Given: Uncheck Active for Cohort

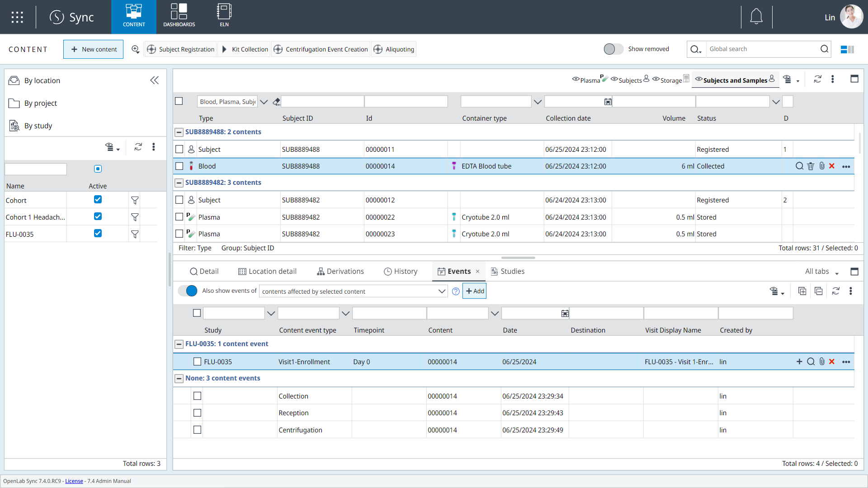Looking at the screenshot, I should (98, 199).
